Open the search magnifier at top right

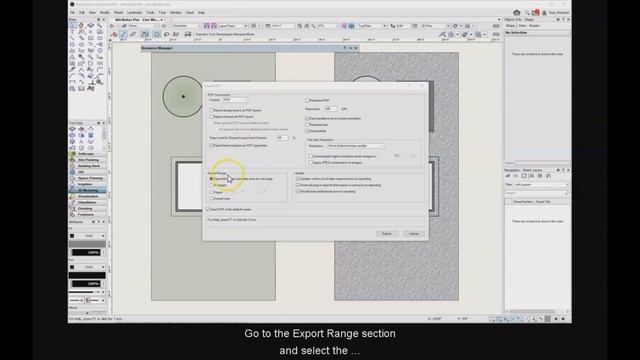pyautogui.click(x=527, y=13)
